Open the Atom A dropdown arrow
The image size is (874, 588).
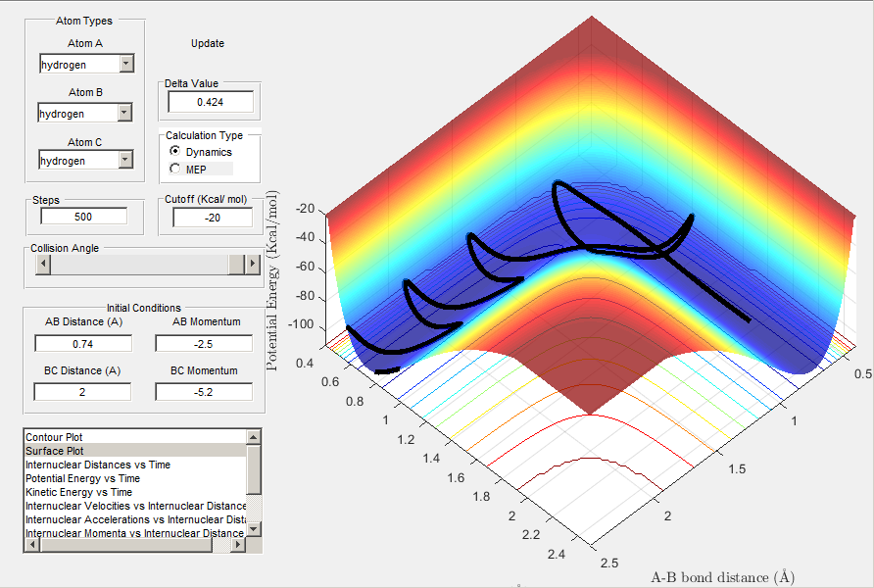point(126,64)
